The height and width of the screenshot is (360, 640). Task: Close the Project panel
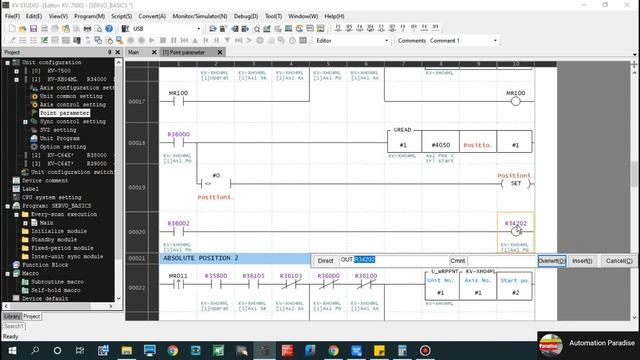(x=118, y=52)
